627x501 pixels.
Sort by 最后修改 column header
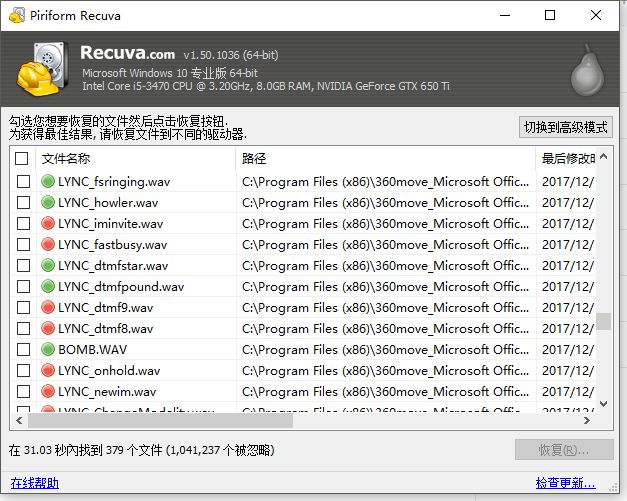point(566,159)
